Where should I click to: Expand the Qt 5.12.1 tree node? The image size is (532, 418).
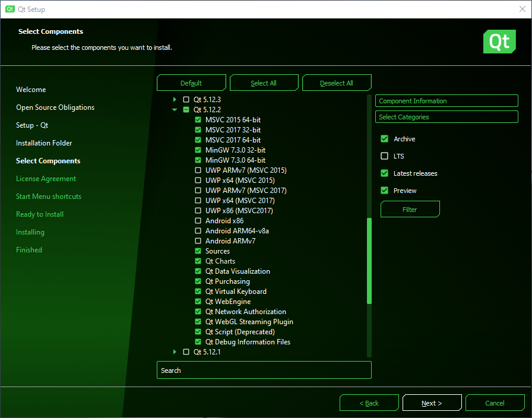click(x=175, y=352)
